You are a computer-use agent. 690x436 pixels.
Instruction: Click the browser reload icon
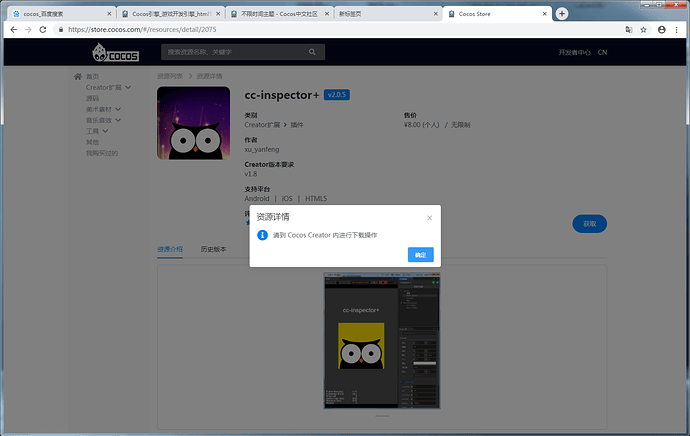43,29
